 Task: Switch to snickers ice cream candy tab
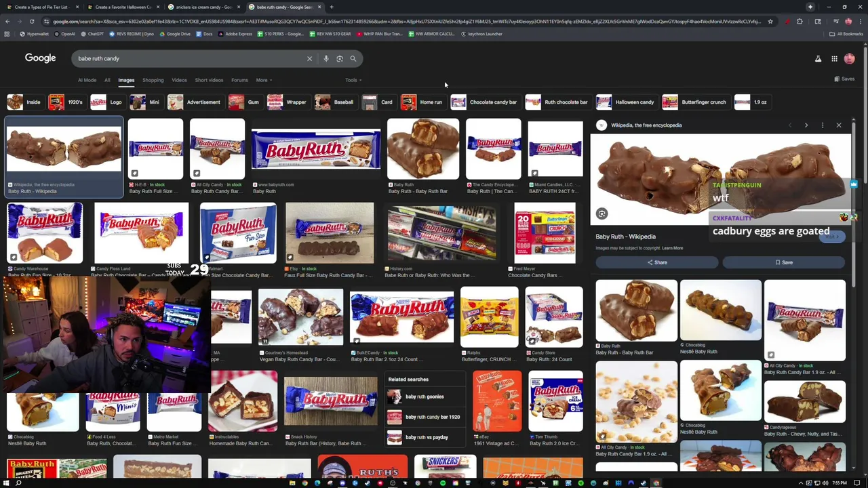203,7
